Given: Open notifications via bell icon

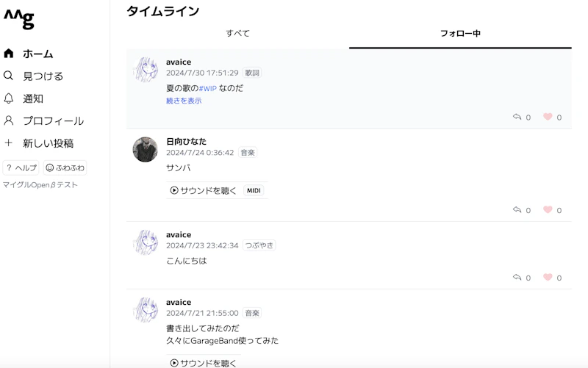Looking at the screenshot, I should coord(9,98).
